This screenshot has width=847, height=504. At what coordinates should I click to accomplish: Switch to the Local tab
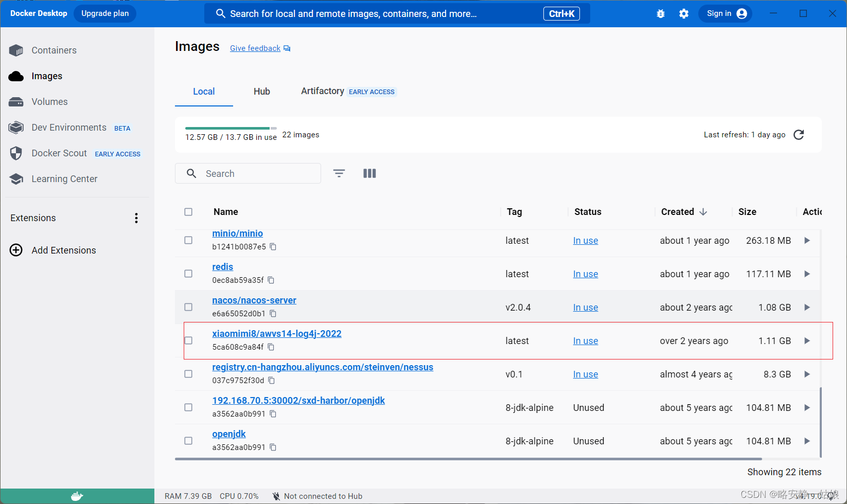(204, 92)
